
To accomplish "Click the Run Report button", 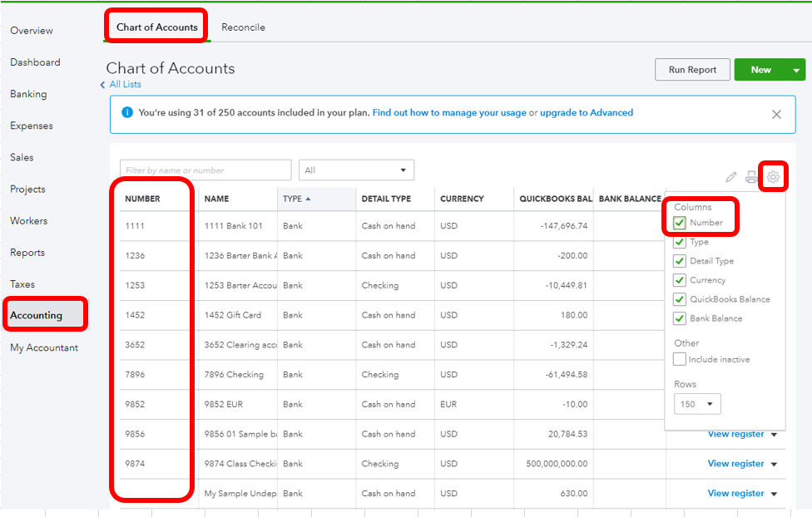I will coord(692,69).
